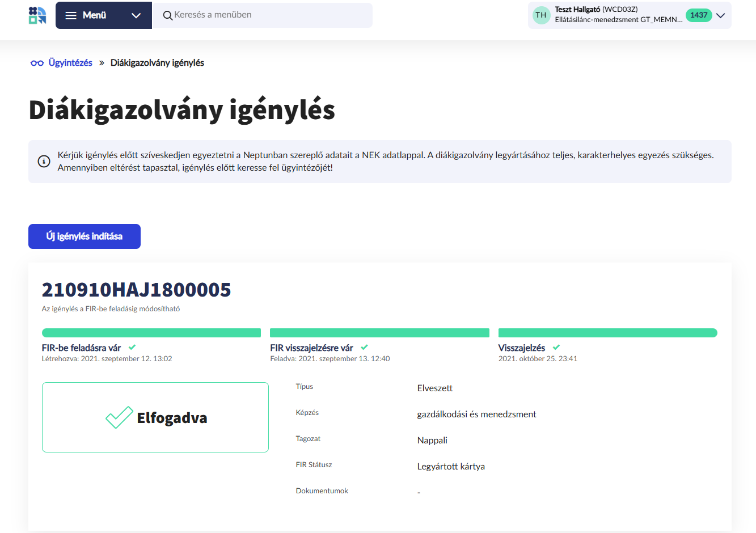
Task: Click the 1437 notification badge
Action: [x=699, y=15]
